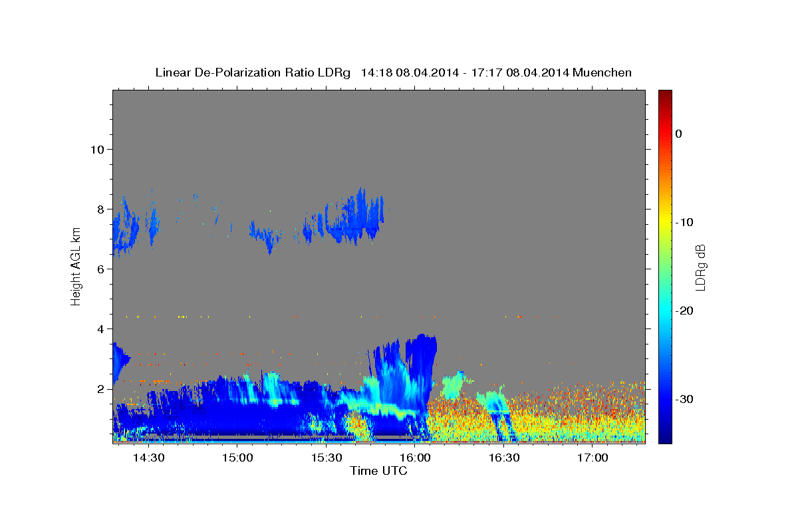Click the '10' height axis label
This screenshot has height=532, width=798.
click(96, 149)
